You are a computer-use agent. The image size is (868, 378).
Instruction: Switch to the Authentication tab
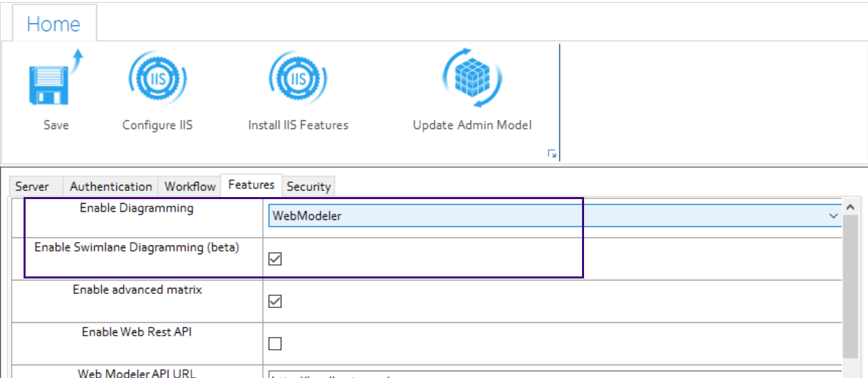111,186
